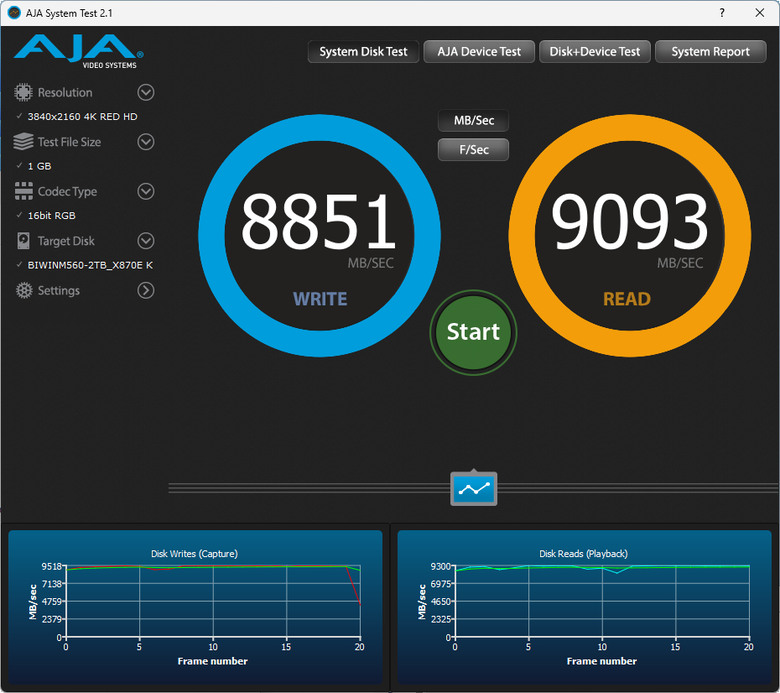Click the WRITE gauge label

(320, 299)
